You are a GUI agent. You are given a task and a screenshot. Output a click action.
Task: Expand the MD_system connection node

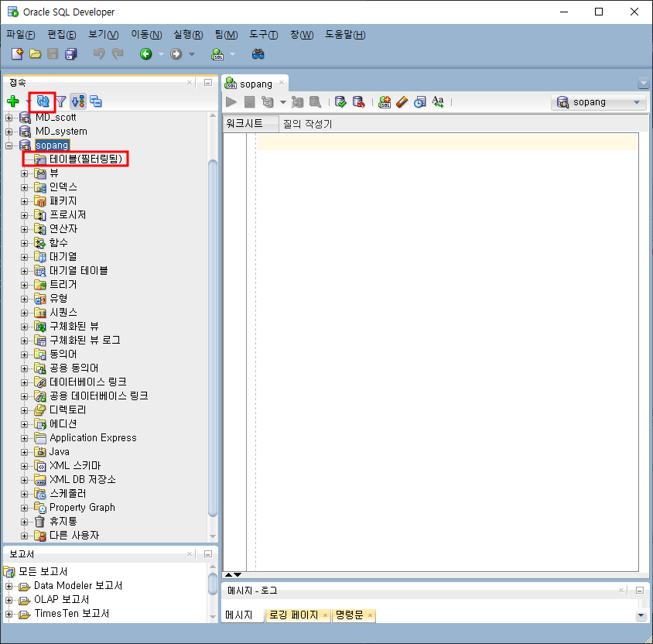[x=9, y=132]
